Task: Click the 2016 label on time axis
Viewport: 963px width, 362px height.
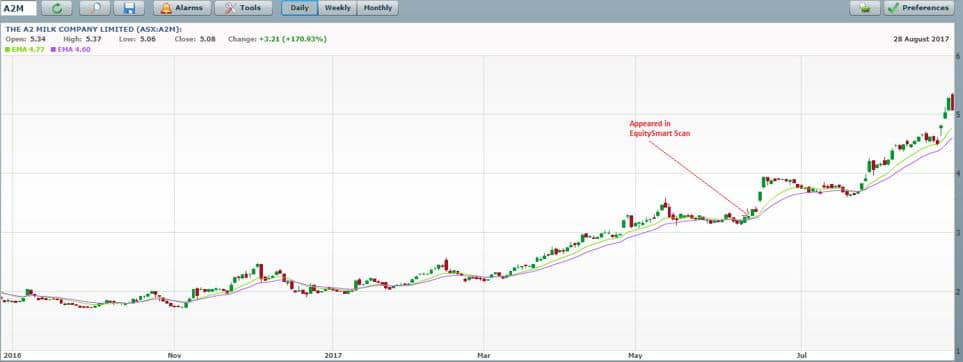Action: pyautogui.click(x=12, y=355)
